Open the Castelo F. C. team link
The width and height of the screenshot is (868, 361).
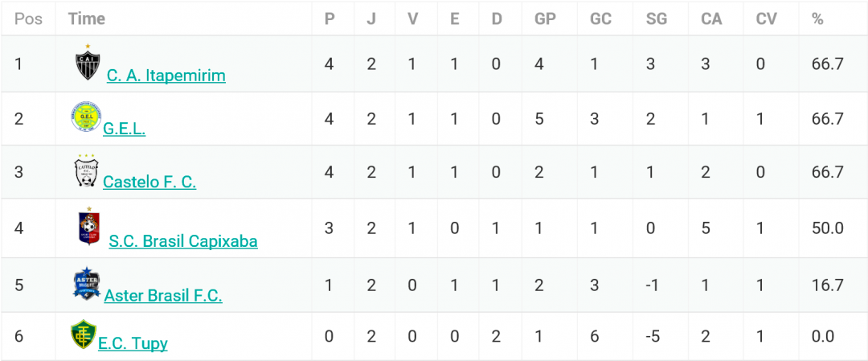click(149, 182)
